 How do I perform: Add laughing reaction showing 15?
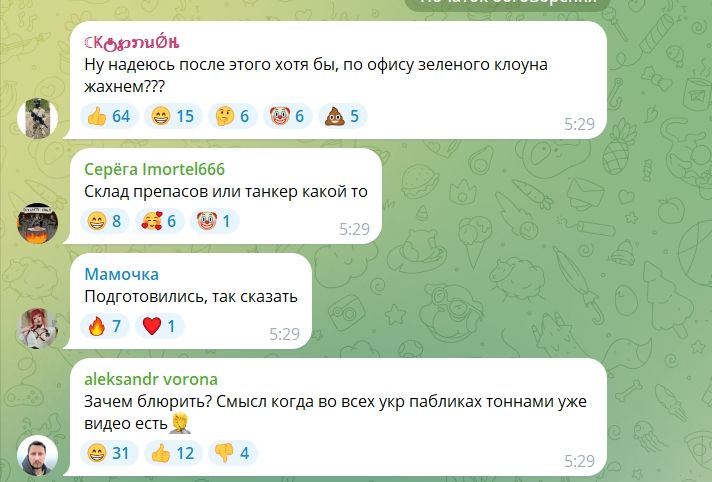(x=173, y=116)
